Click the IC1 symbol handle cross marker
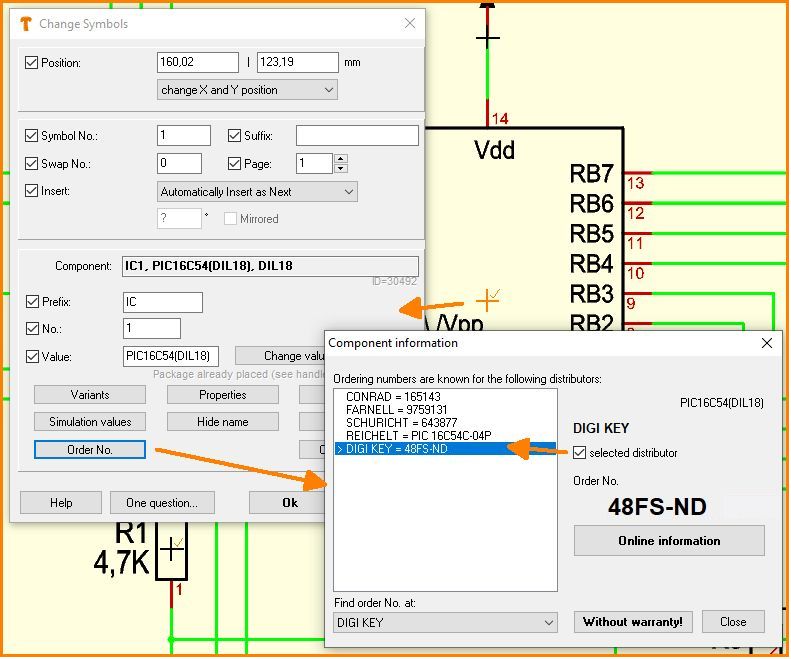Image resolution: width=791 pixels, height=659 pixels. (x=488, y=299)
